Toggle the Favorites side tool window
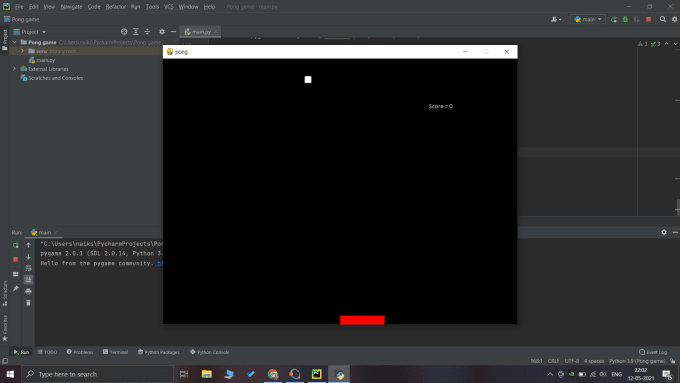Image resolution: width=680 pixels, height=383 pixels. pos(5,328)
